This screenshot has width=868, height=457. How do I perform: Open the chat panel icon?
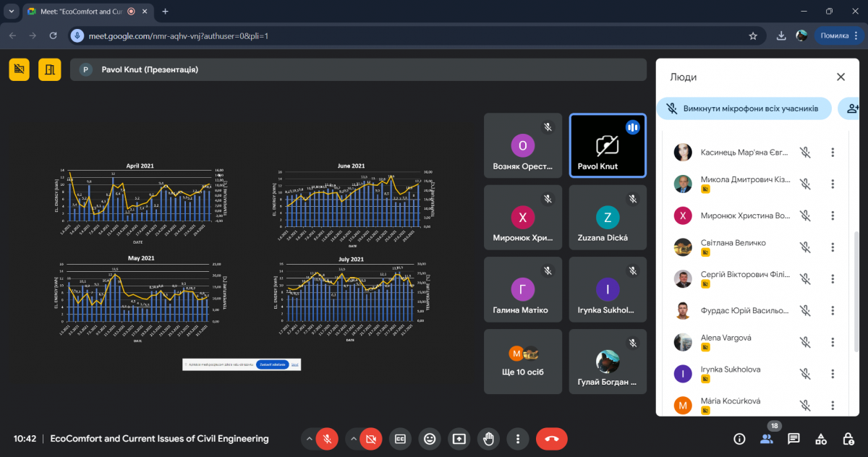coord(793,438)
